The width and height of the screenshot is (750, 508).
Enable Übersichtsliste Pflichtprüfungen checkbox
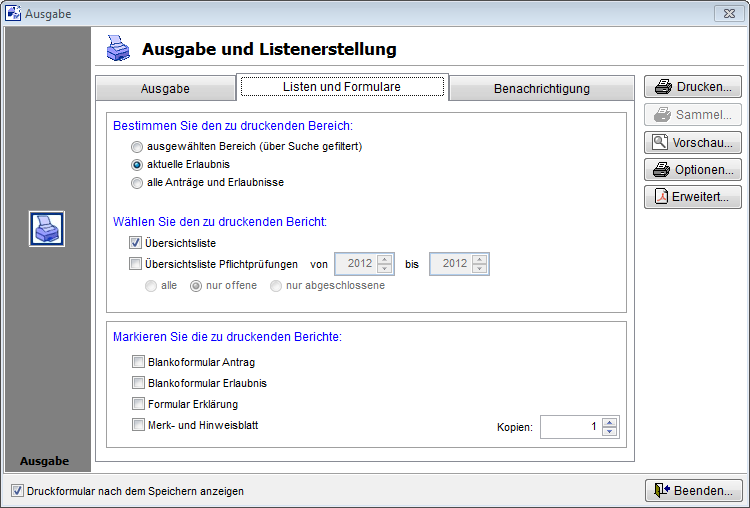(136, 264)
